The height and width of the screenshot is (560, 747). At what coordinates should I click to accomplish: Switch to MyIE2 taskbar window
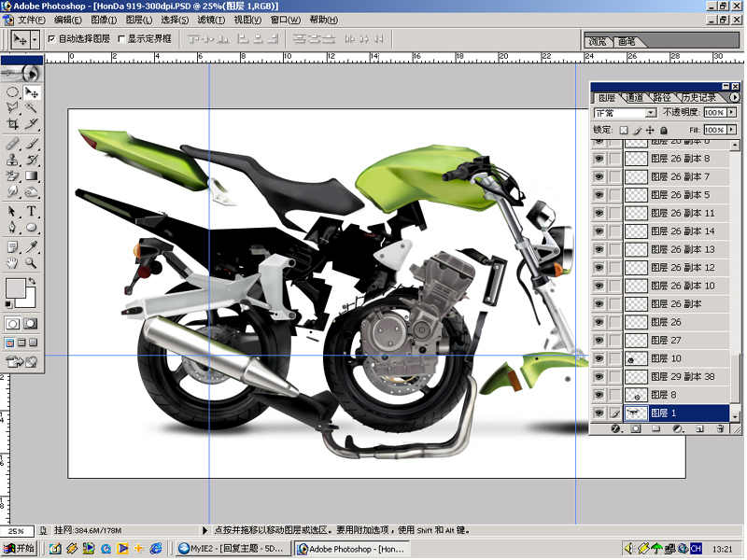pyautogui.click(x=232, y=549)
